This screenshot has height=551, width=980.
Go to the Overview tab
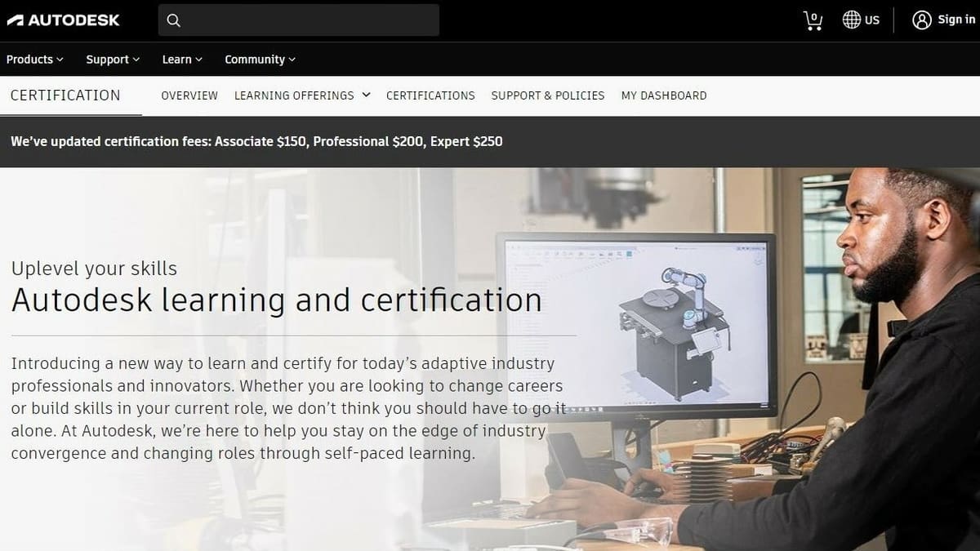point(189,96)
